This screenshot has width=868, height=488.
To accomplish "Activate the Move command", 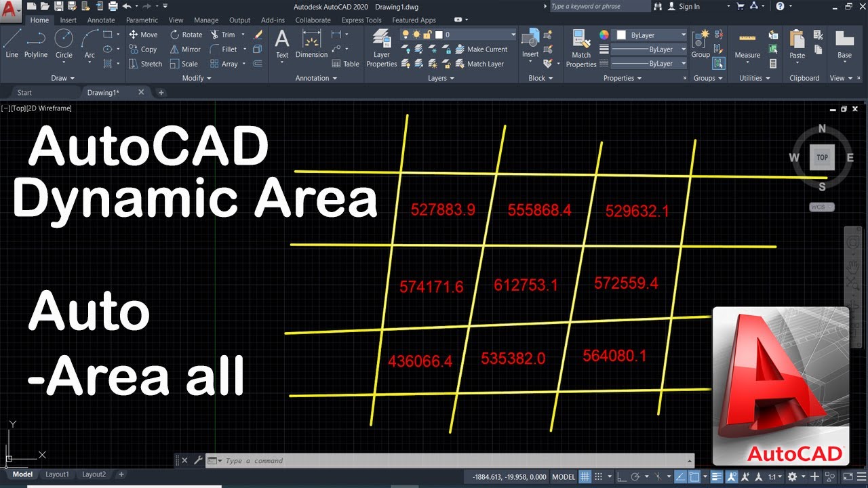I will [143, 35].
